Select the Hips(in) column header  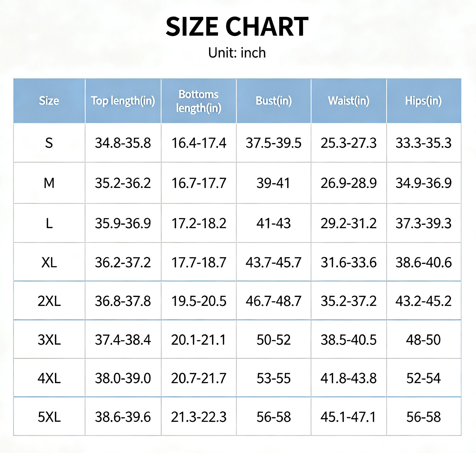tap(423, 101)
